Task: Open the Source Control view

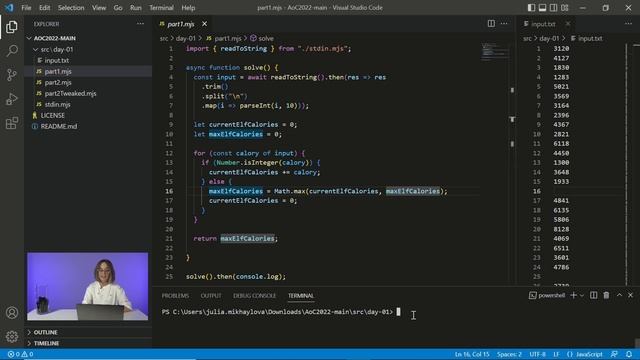Action: [12, 75]
